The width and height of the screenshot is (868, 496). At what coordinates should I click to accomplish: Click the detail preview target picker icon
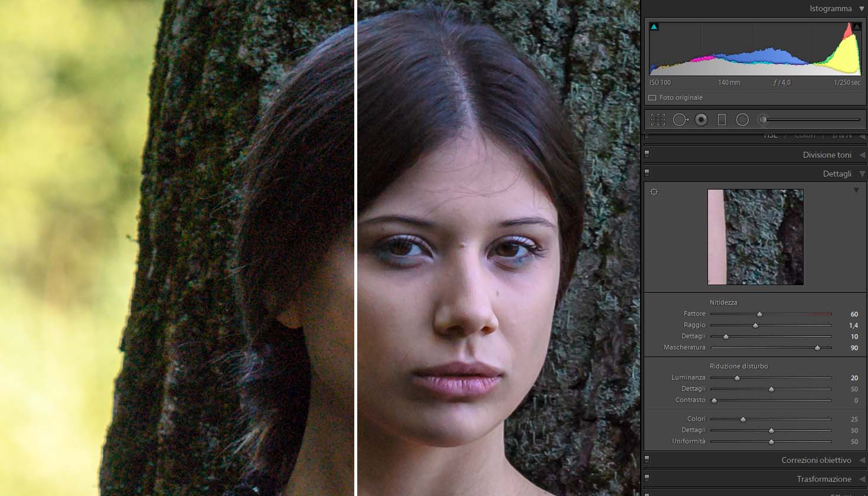pos(654,192)
